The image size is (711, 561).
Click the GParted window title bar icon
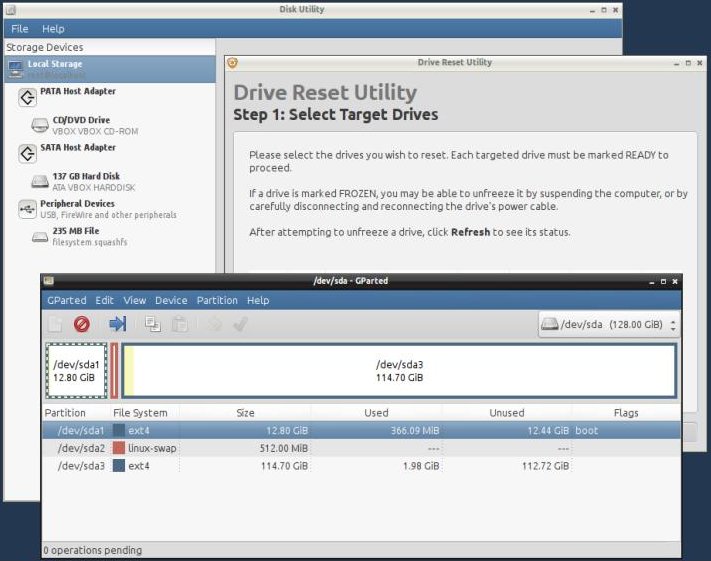click(x=49, y=281)
